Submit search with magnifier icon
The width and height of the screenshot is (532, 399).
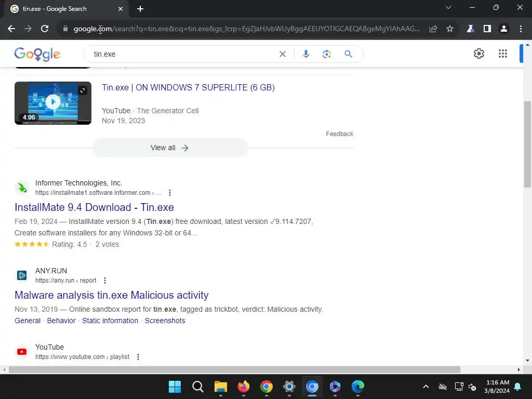tap(348, 54)
